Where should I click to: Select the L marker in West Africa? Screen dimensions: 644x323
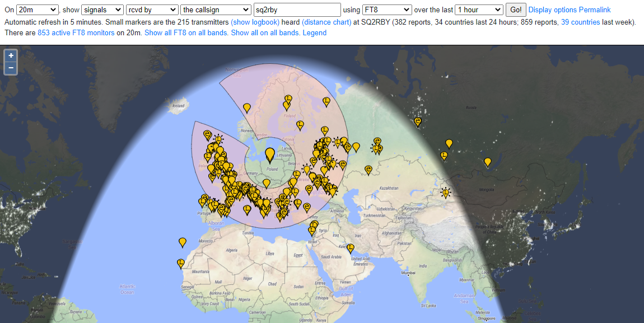point(180,263)
